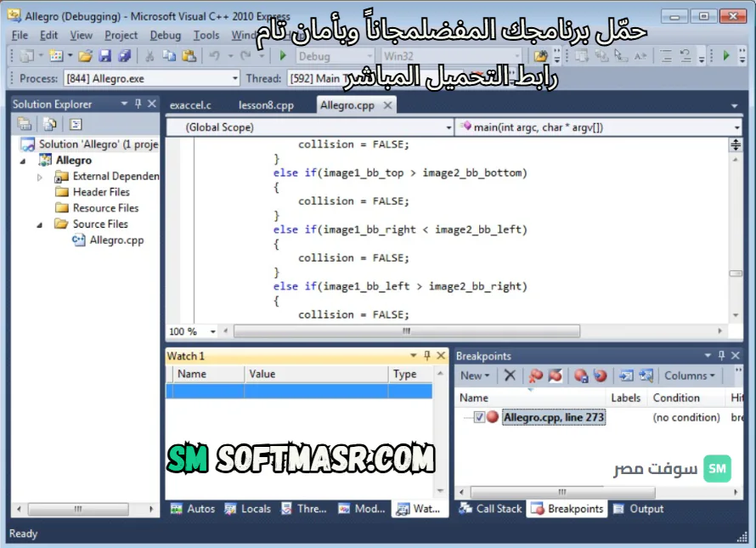The height and width of the screenshot is (548, 756).
Task: Open the File menu
Action: click(20, 35)
